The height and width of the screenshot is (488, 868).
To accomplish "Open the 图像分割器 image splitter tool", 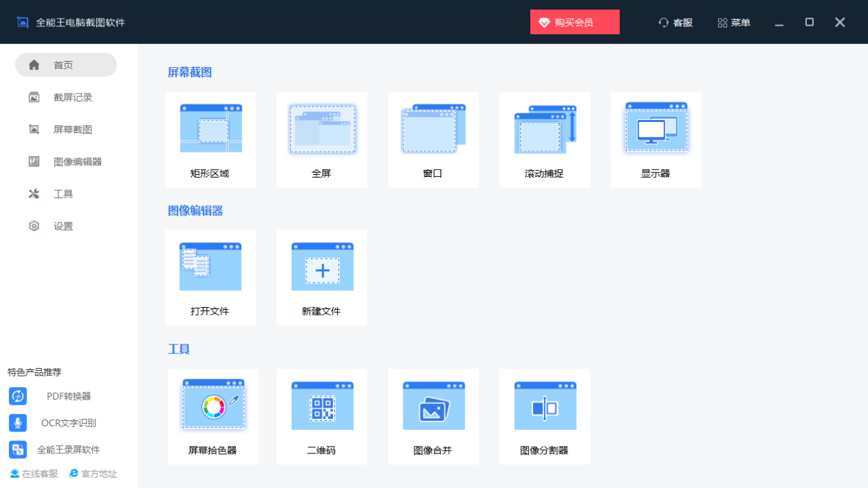I will [x=545, y=406].
